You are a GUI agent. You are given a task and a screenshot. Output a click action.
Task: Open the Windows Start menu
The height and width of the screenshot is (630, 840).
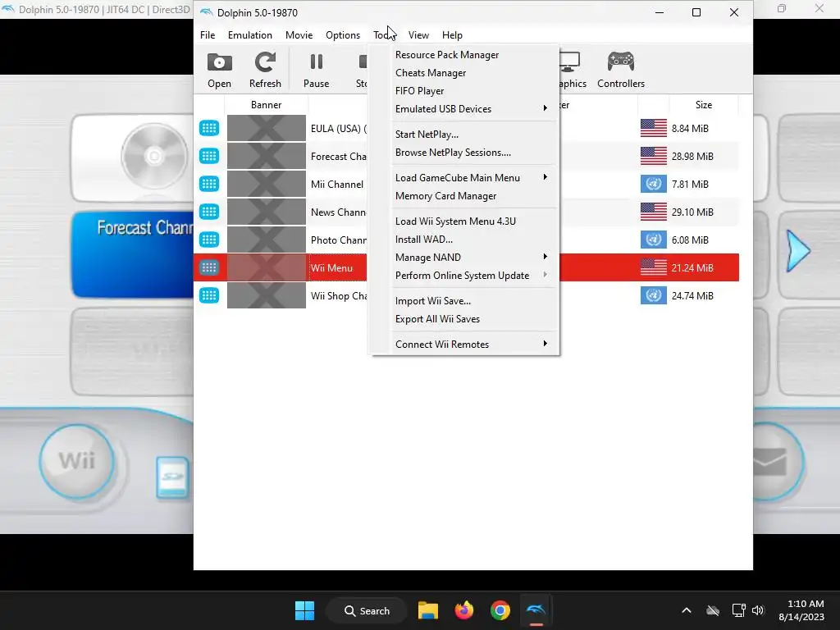click(x=305, y=610)
